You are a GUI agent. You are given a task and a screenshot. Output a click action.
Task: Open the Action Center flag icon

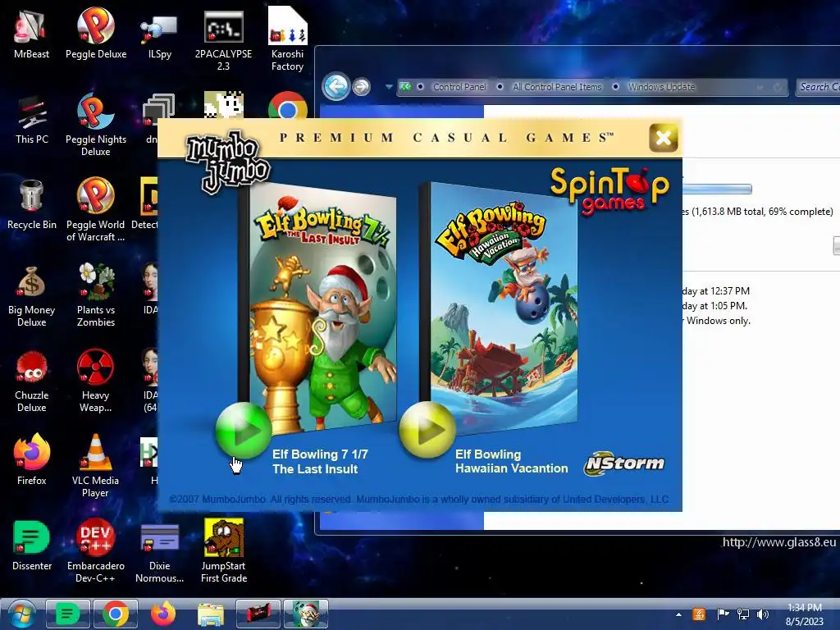[x=723, y=614]
